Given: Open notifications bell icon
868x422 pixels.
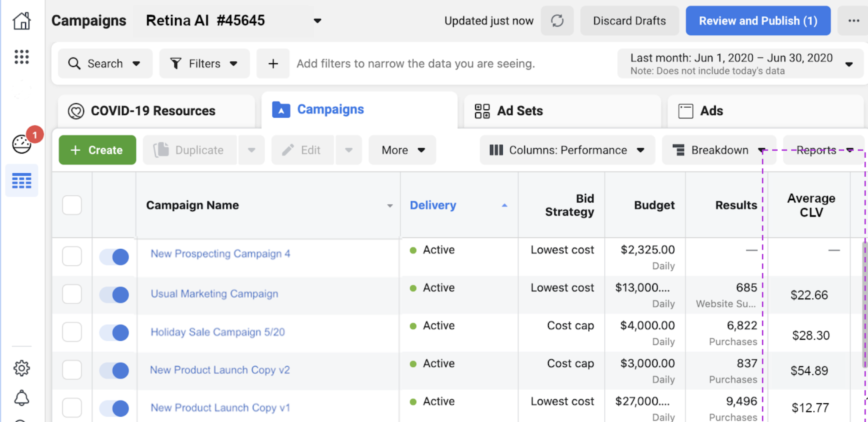Looking at the screenshot, I should click(x=22, y=398).
